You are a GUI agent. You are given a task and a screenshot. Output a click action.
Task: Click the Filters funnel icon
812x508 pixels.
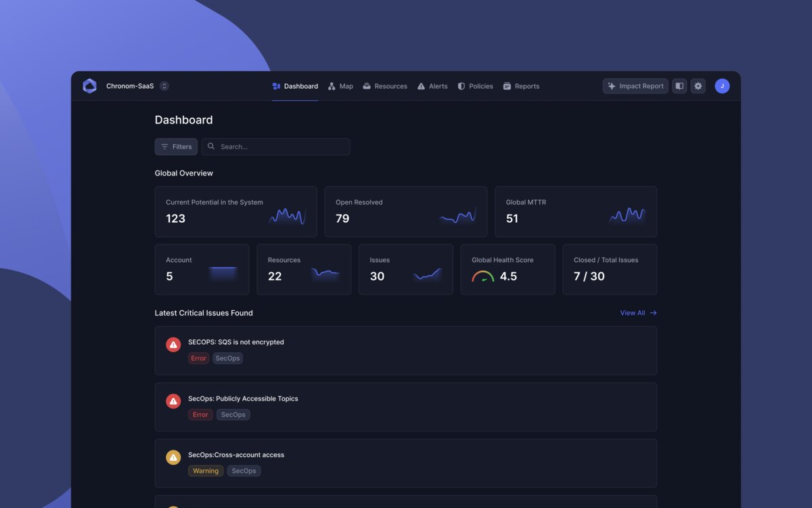pyautogui.click(x=164, y=146)
